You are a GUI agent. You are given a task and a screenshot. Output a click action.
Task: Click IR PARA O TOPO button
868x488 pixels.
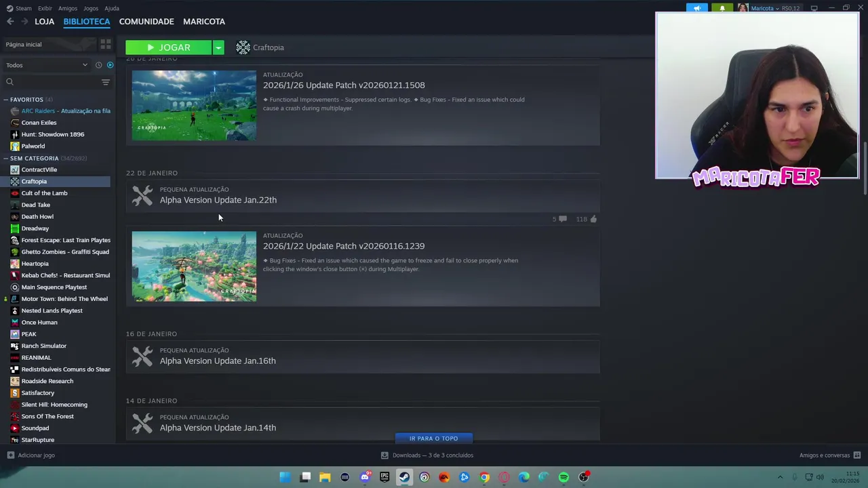click(433, 439)
